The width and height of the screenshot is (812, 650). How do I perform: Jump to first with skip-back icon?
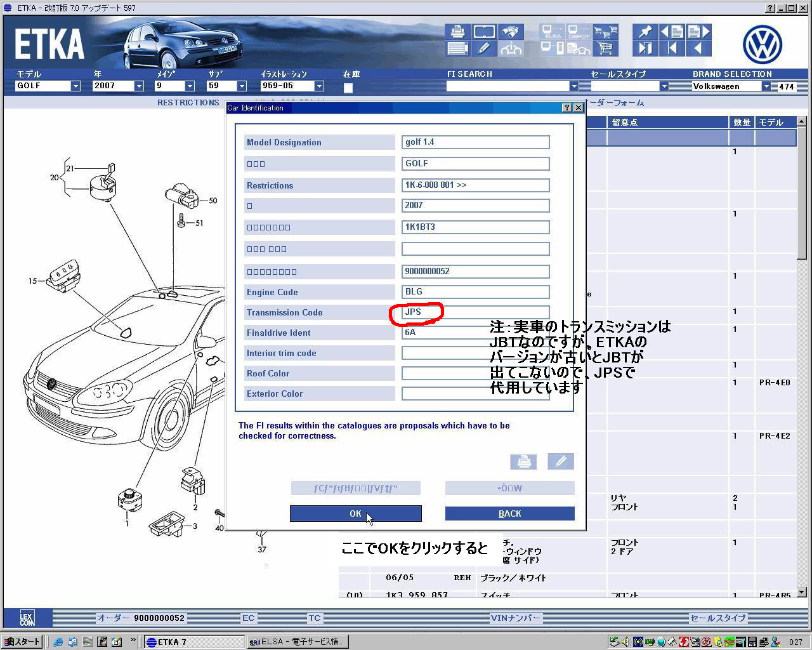tap(672, 48)
